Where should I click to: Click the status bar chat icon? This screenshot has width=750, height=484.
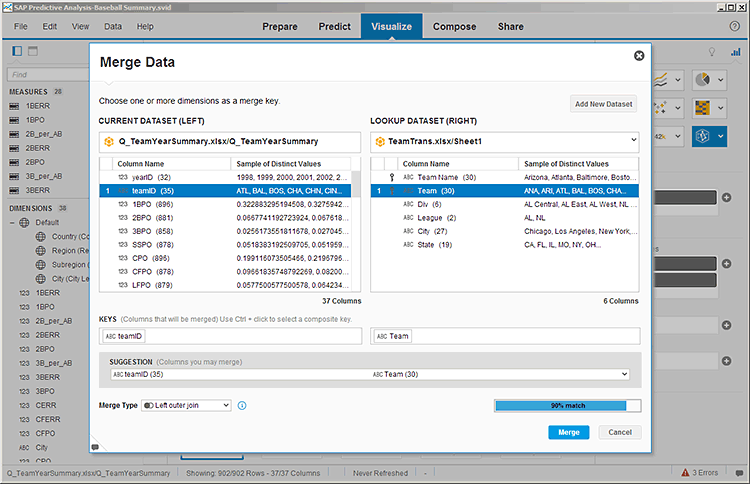coord(739,473)
